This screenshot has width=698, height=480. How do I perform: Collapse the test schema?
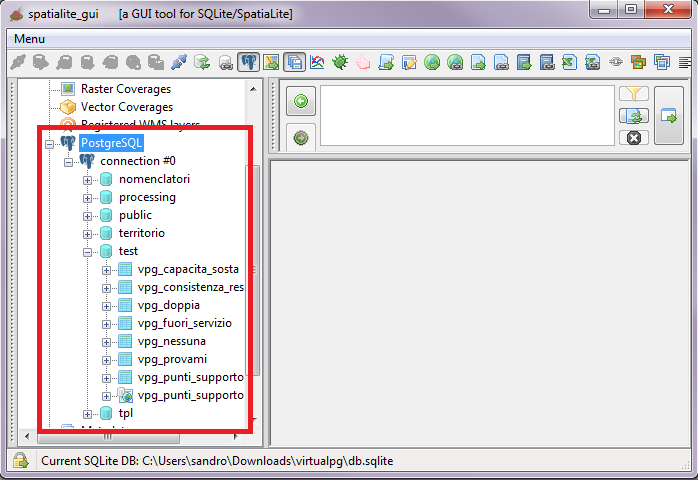[87, 252]
